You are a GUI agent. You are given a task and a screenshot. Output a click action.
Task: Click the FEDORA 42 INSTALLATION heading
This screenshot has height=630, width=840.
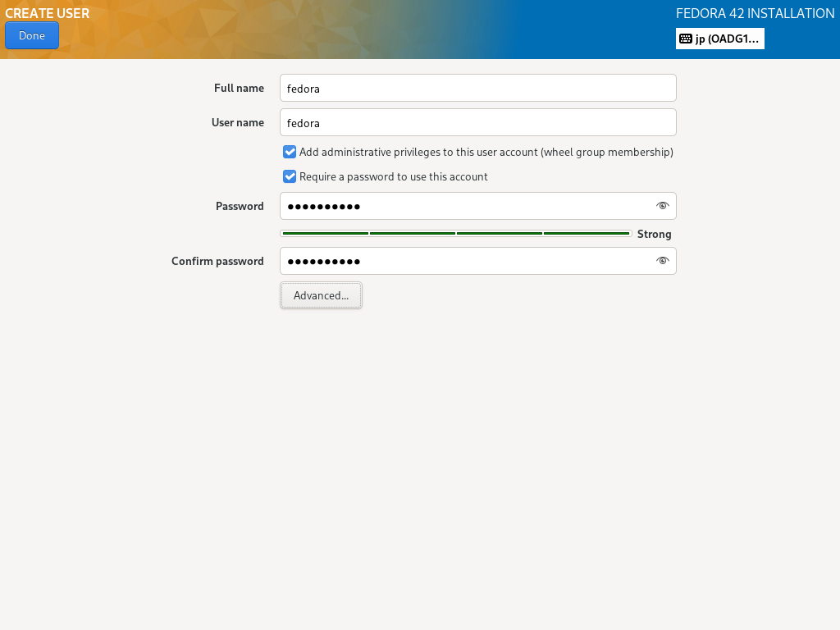[755, 13]
